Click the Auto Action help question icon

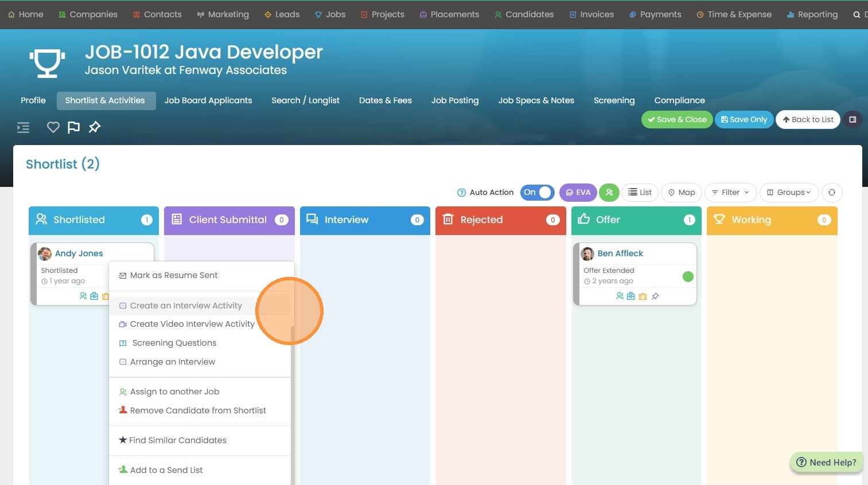461,193
